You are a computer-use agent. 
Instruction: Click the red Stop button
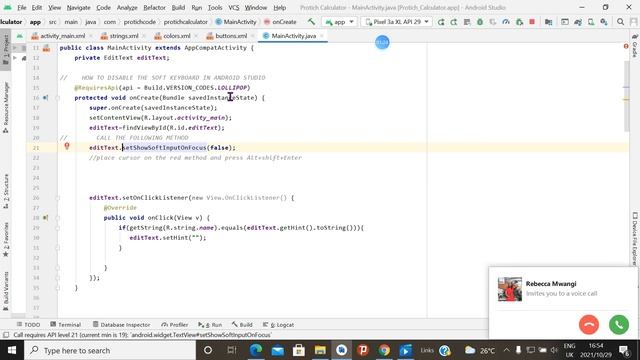pyautogui.click(x=532, y=22)
